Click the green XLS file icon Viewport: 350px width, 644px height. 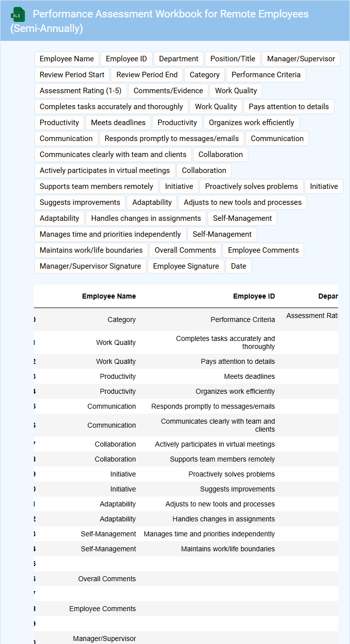click(18, 15)
